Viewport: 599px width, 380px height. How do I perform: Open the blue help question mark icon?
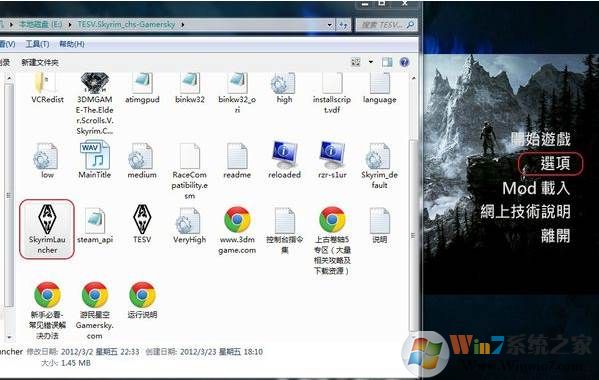(x=404, y=62)
